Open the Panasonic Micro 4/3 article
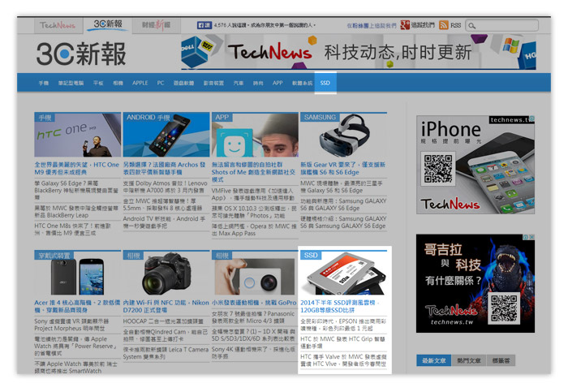This screenshot has width=568, height=392. 253,317
